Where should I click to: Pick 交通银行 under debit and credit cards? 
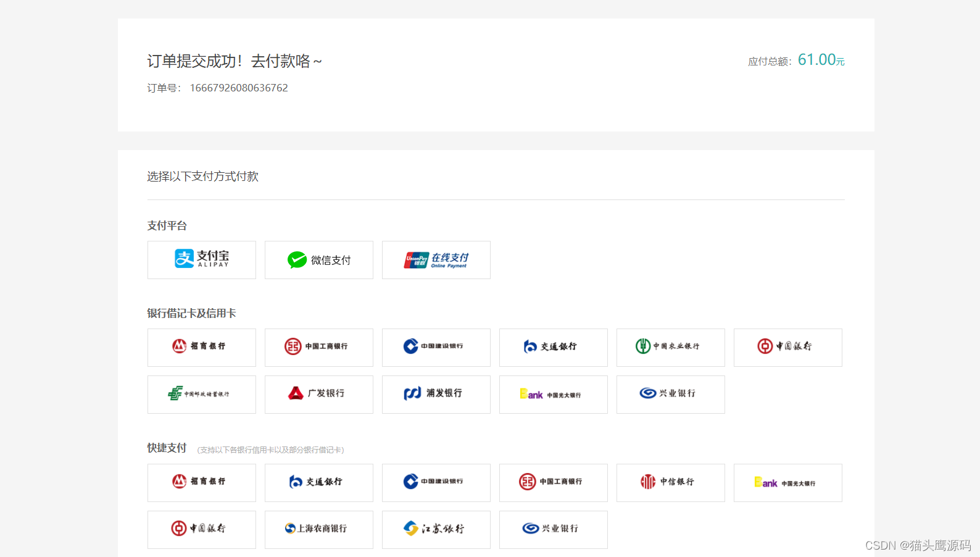pyautogui.click(x=554, y=348)
